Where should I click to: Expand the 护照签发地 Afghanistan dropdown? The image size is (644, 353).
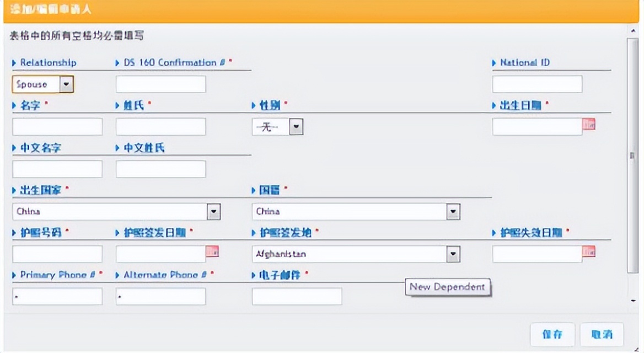coord(453,254)
